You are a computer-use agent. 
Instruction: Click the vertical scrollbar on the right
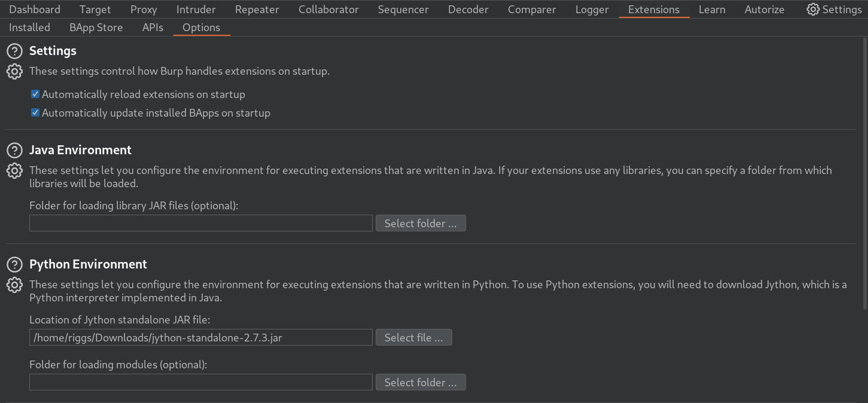coord(864,173)
